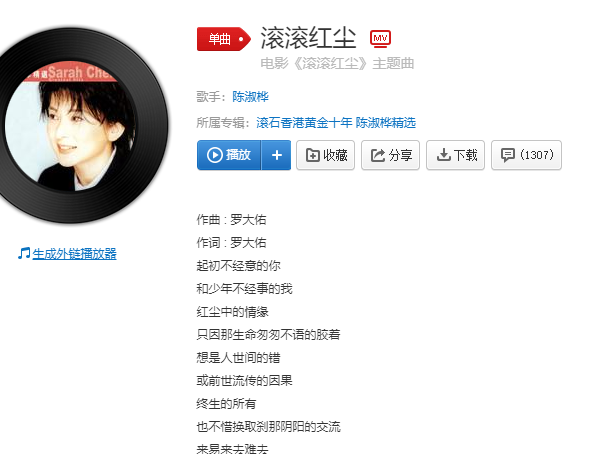
Task: Click the subtitle 电影《滚滚红尘》主题曲
Action: click(x=337, y=64)
